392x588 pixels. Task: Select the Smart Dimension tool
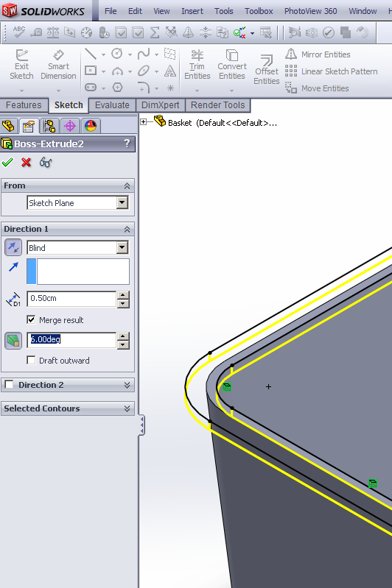tap(58, 65)
